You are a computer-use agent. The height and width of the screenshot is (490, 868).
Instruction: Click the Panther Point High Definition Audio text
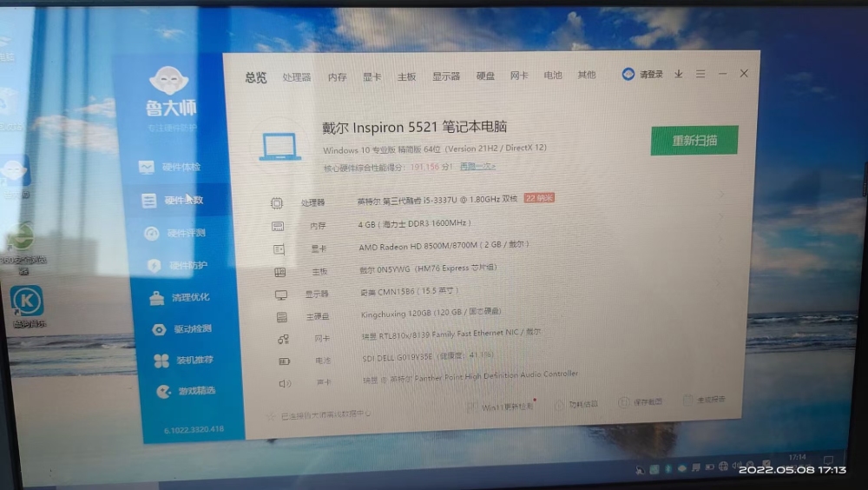click(x=470, y=377)
